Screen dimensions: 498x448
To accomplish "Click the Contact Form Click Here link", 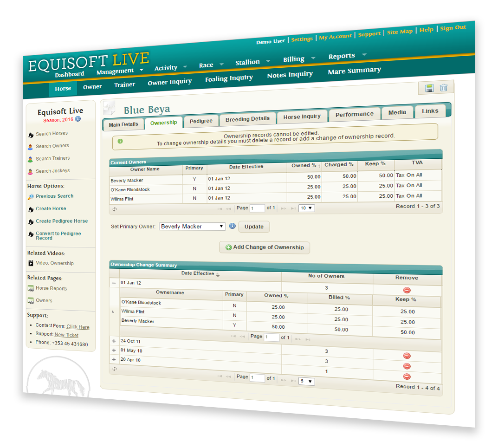I will (x=78, y=327).
